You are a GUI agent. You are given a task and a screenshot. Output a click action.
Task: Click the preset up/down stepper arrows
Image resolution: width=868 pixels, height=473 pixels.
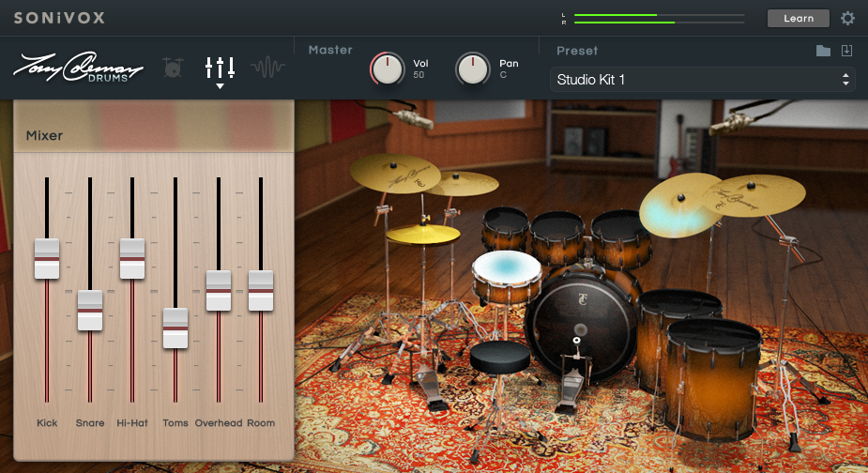pyautogui.click(x=845, y=80)
